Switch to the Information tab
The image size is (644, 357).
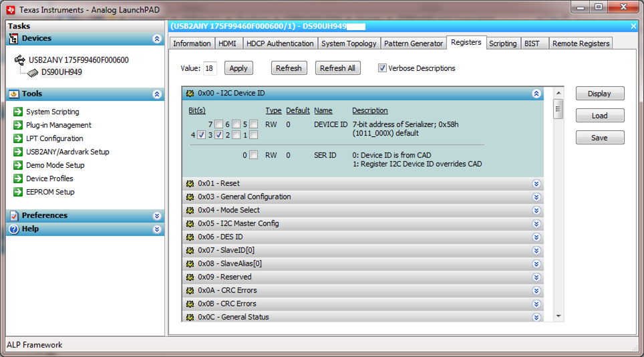click(192, 43)
